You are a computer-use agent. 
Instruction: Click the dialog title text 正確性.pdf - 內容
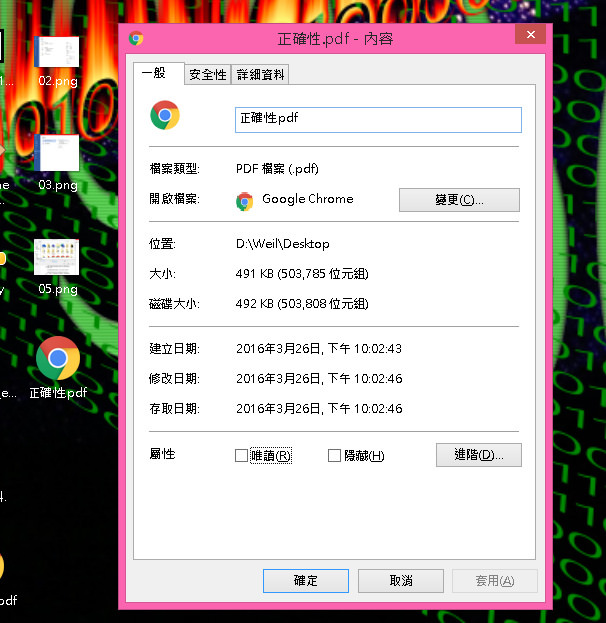coord(335,39)
